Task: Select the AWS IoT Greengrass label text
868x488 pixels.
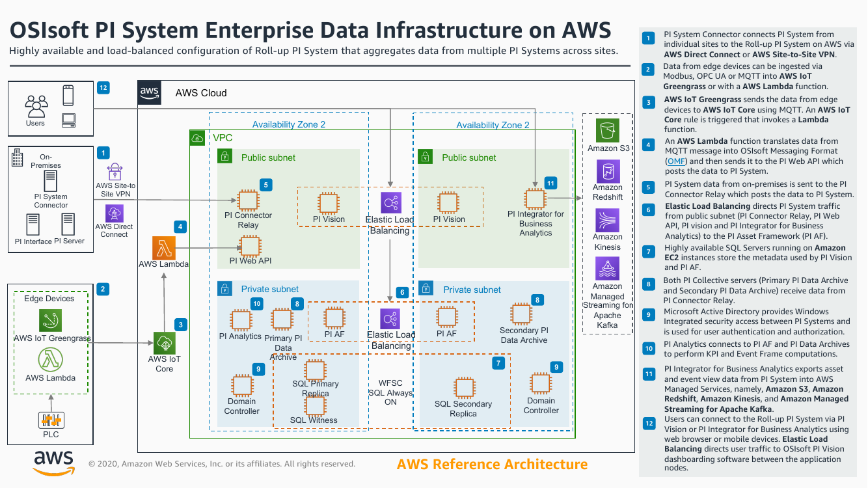Action: 52,338
